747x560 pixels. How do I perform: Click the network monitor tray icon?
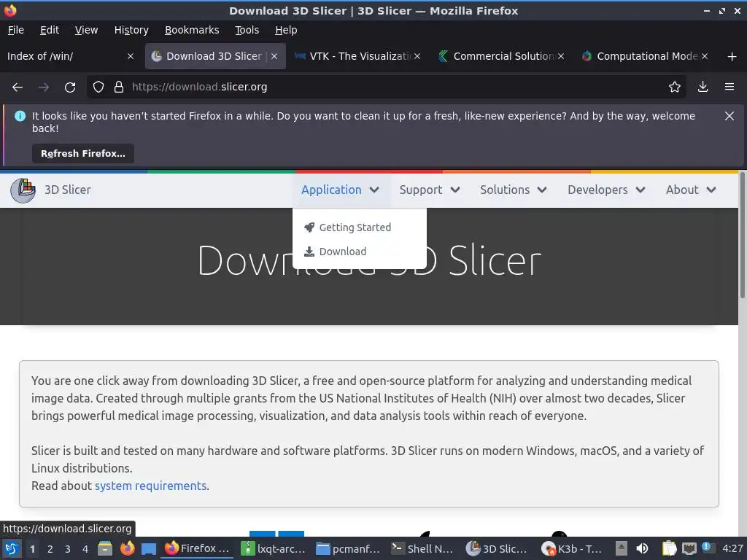(689, 548)
